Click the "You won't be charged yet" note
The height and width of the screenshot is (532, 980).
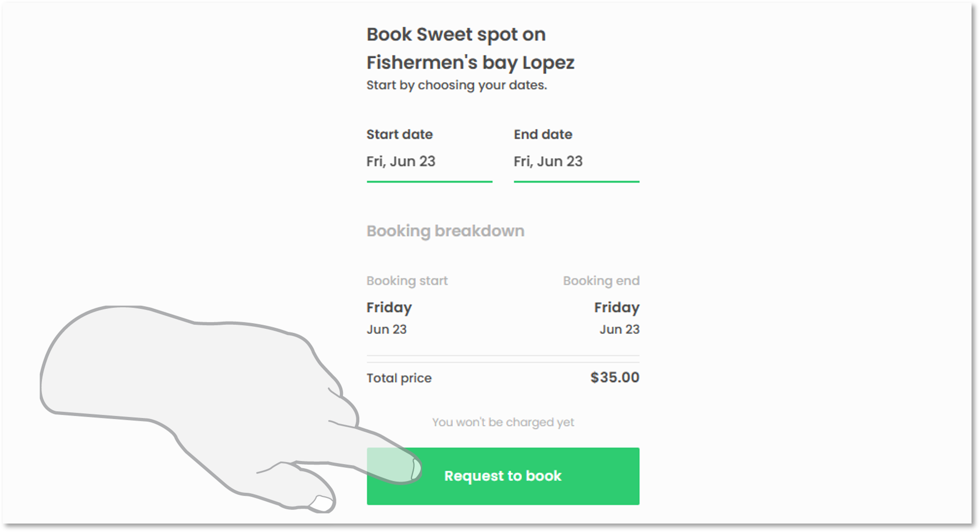coord(503,422)
